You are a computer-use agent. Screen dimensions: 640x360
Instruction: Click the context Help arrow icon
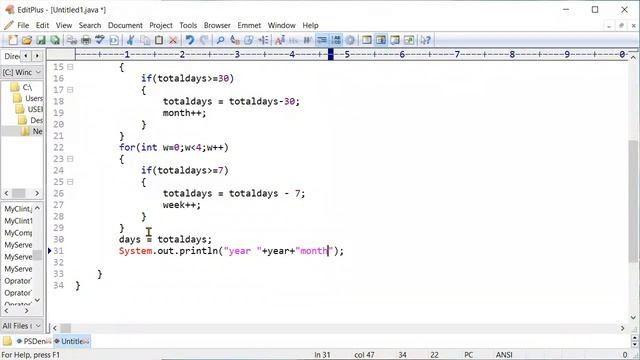coord(425,40)
